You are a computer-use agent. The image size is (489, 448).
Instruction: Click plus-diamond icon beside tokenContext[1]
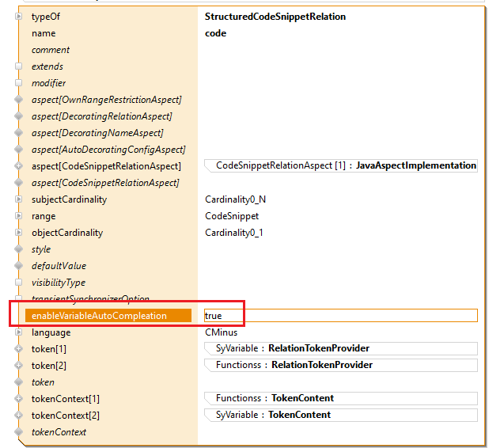(19, 399)
